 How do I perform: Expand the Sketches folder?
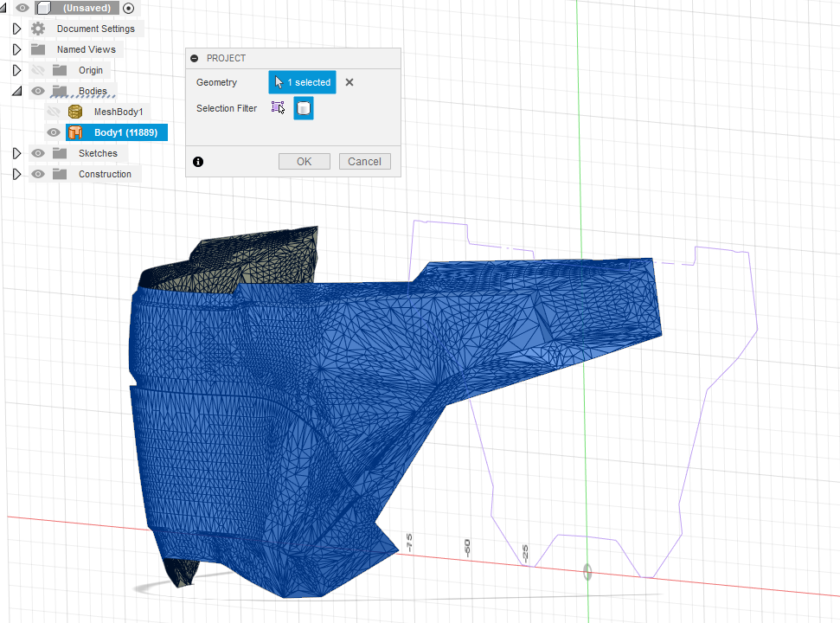pos(16,153)
